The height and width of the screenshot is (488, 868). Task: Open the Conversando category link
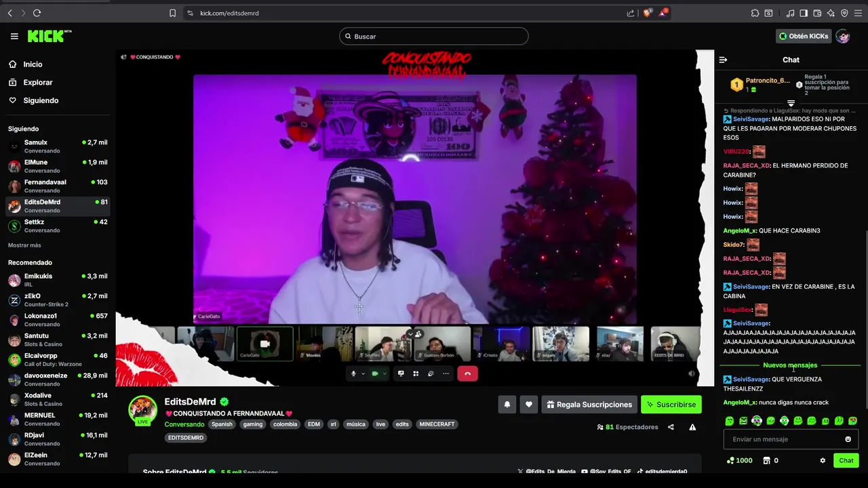pos(184,424)
